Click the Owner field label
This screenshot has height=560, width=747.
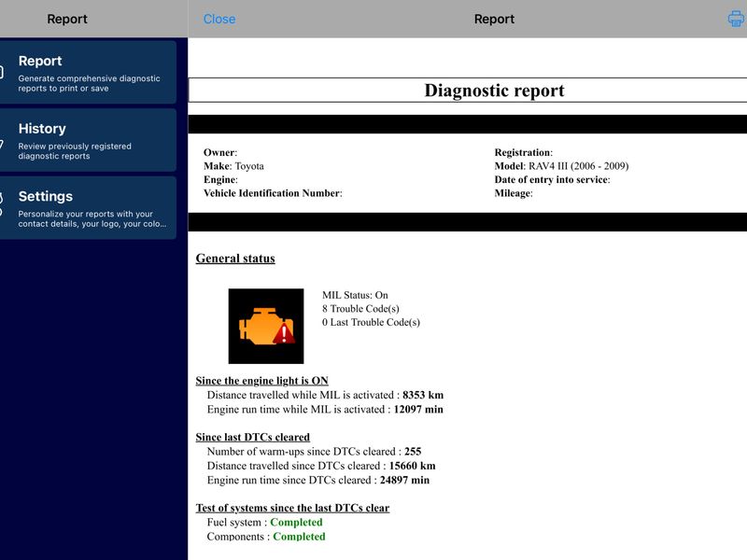[x=220, y=152]
